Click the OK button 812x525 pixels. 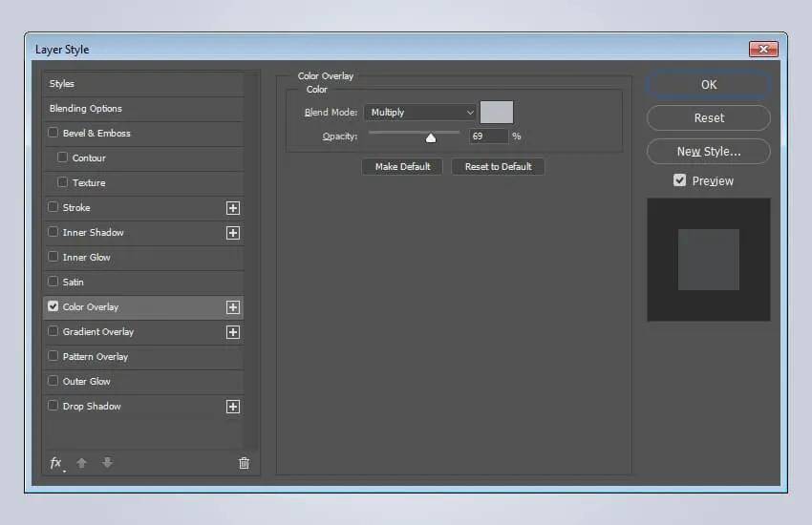click(x=709, y=85)
